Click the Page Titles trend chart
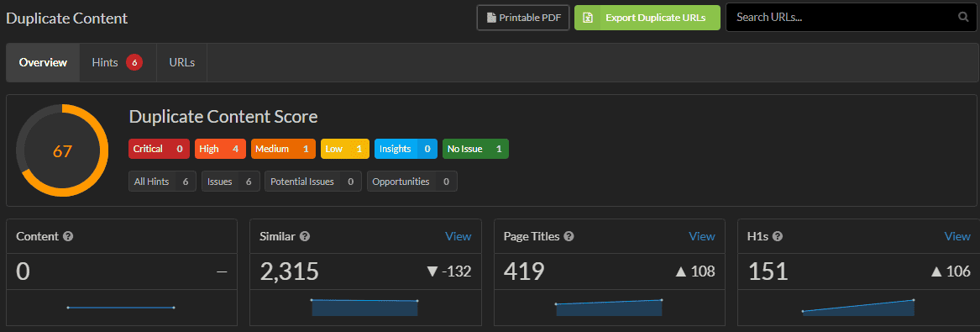980x332 pixels. point(609,307)
